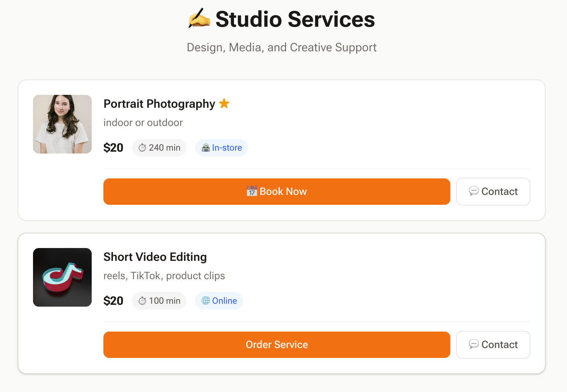The width and height of the screenshot is (567, 392).
Task: Open the TikTok logo thumbnail
Action: click(x=62, y=277)
